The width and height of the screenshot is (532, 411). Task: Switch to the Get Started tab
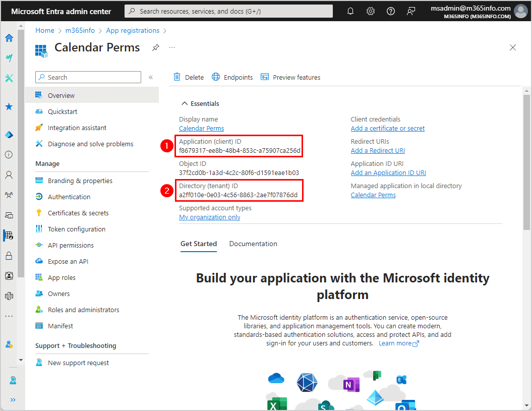click(x=199, y=244)
